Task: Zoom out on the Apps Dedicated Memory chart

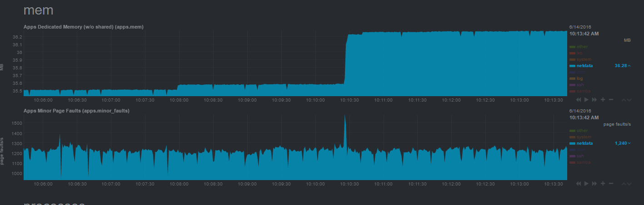Action: [611, 99]
